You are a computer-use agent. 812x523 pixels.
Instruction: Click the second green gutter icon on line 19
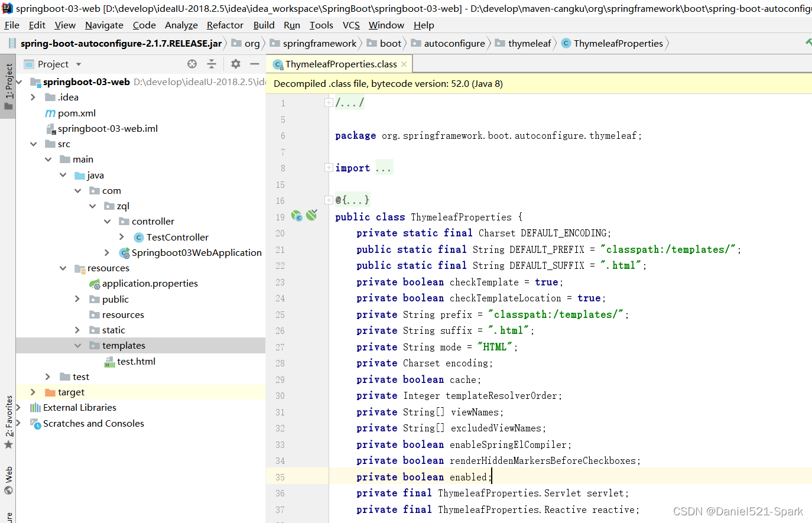pos(311,215)
